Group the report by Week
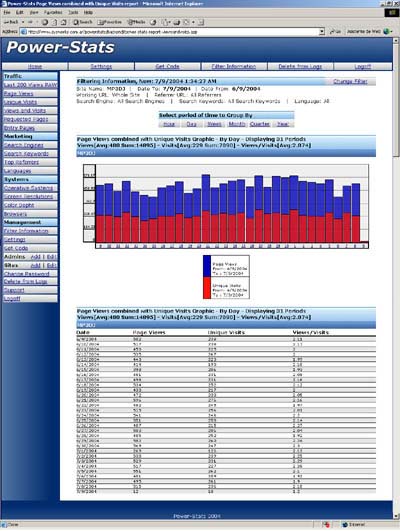Image resolution: width=400 pixels, height=531 pixels. 214,124
